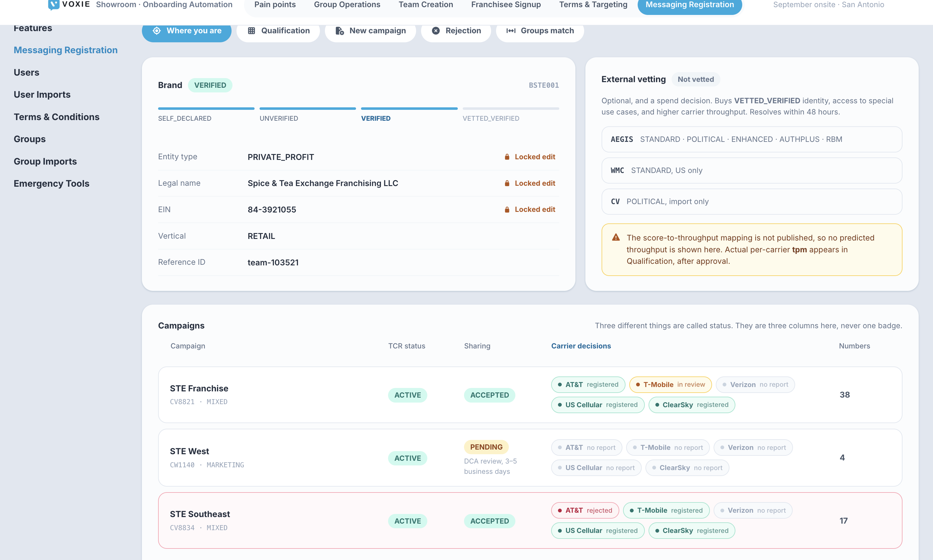Click T-Mobile registered chip for STE Southeast
933x560 pixels.
[666, 511]
